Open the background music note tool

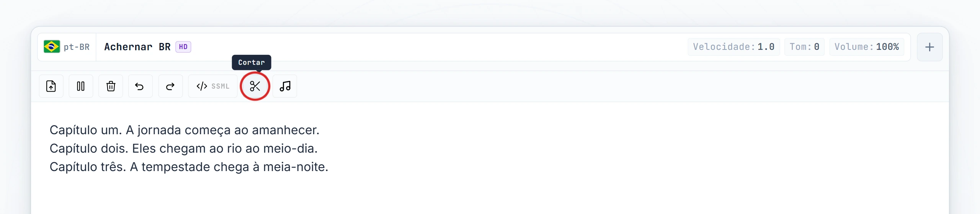click(285, 86)
